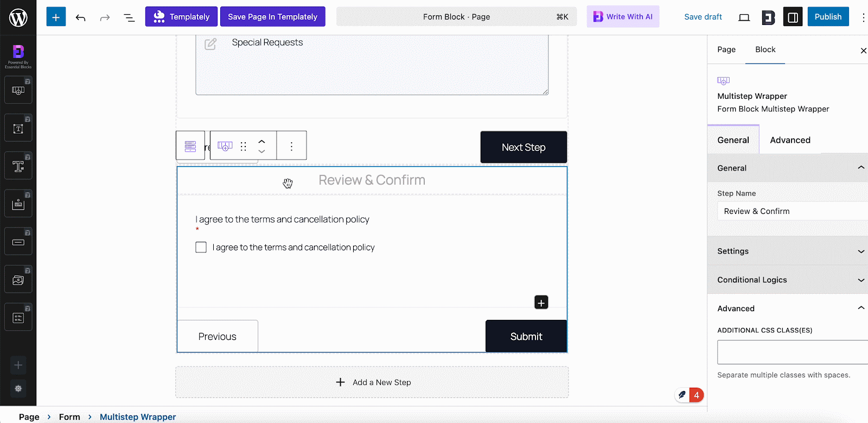Click the pencil icon in Special Requests

coord(210,43)
